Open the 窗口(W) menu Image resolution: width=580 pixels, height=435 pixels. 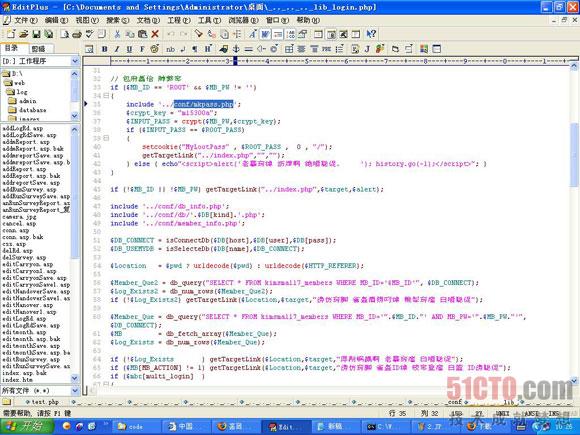tap(277, 20)
